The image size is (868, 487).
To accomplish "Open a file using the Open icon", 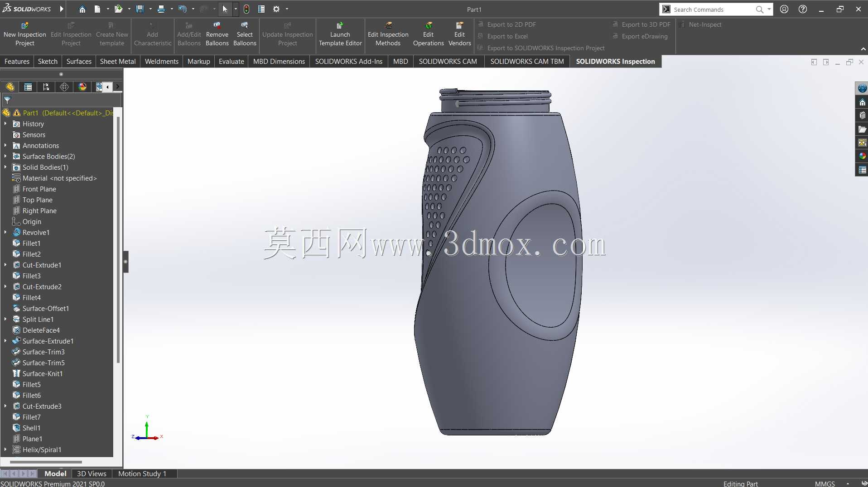I will point(118,9).
